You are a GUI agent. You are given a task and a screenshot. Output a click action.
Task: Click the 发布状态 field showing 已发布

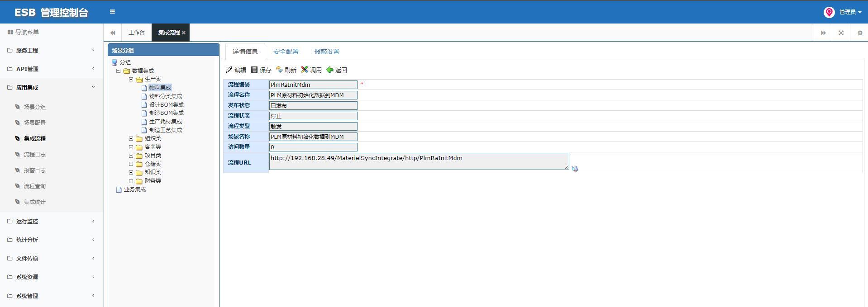(x=313, y=105)
